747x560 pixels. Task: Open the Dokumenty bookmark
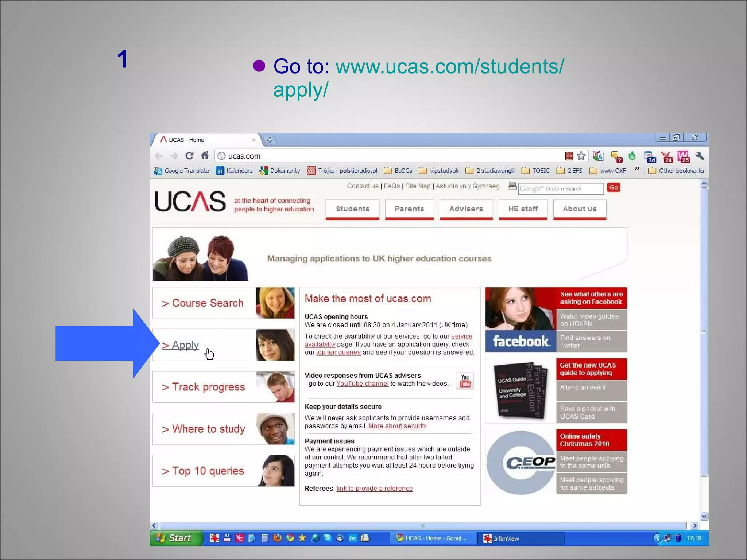(279, 171)
